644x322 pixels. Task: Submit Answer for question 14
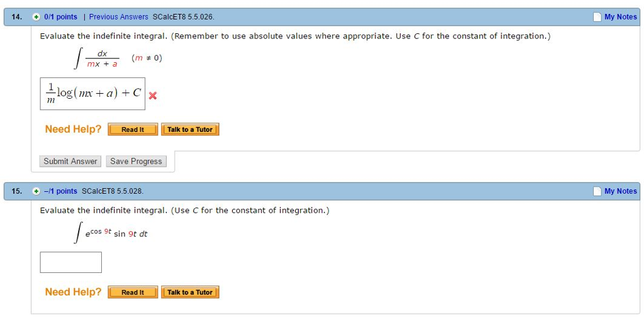70,162
